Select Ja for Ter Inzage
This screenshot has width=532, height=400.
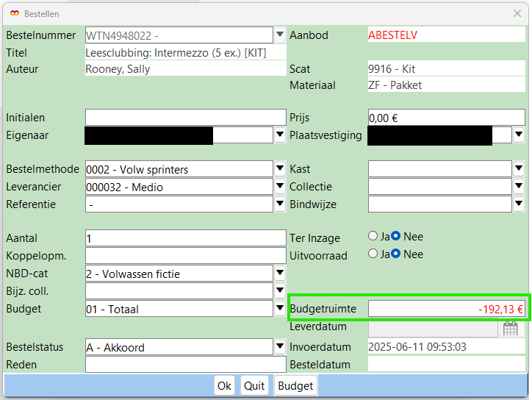point(373,237)
